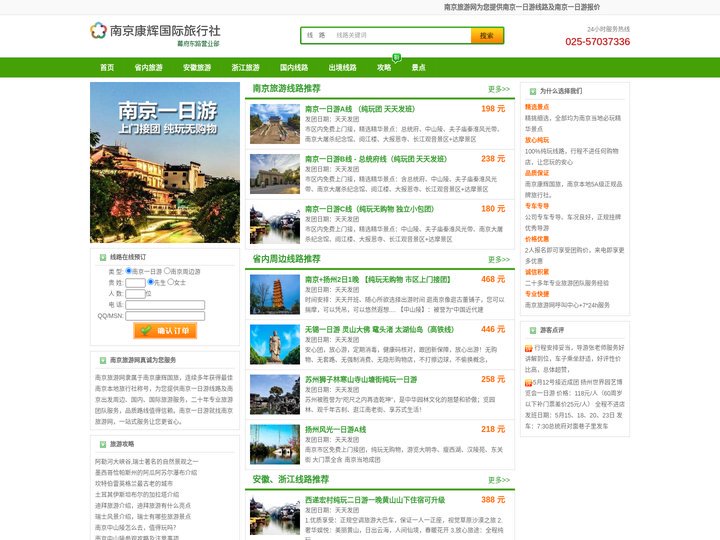Focus the 贵姓 name input box
This screenshot has width=720, height=540.
135,283
